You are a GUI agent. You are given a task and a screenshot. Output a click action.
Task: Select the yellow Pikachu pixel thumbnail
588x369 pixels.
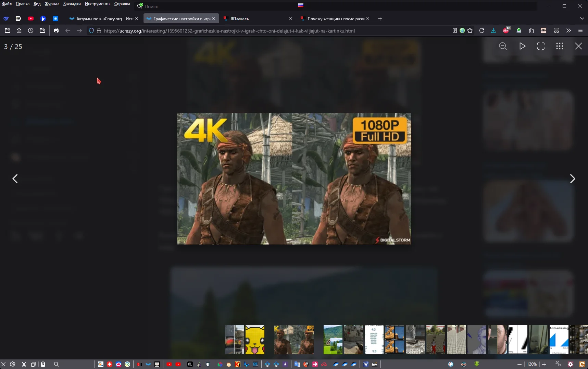point(255,340)
